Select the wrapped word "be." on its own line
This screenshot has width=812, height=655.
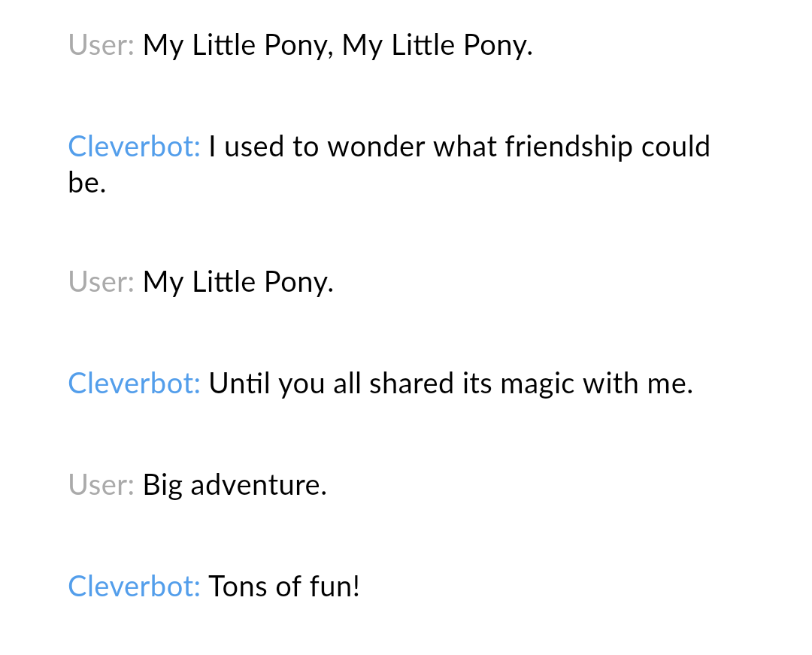click(x=87, y=182)
